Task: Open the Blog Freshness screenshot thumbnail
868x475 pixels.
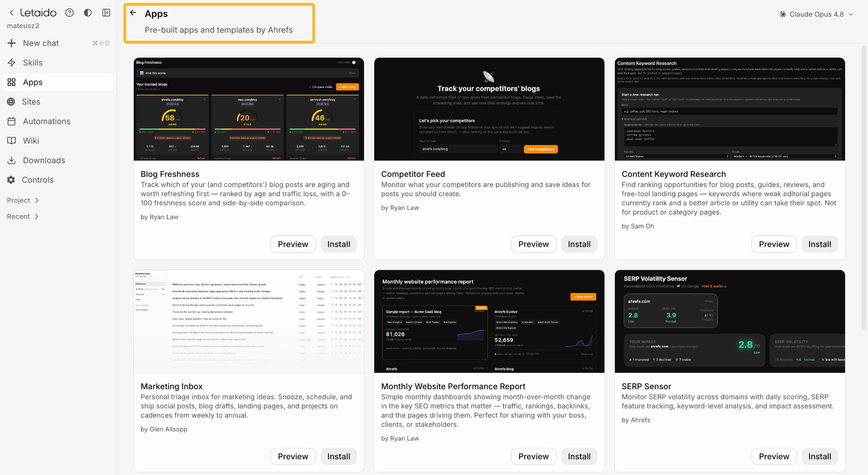Action: [249, 109]
